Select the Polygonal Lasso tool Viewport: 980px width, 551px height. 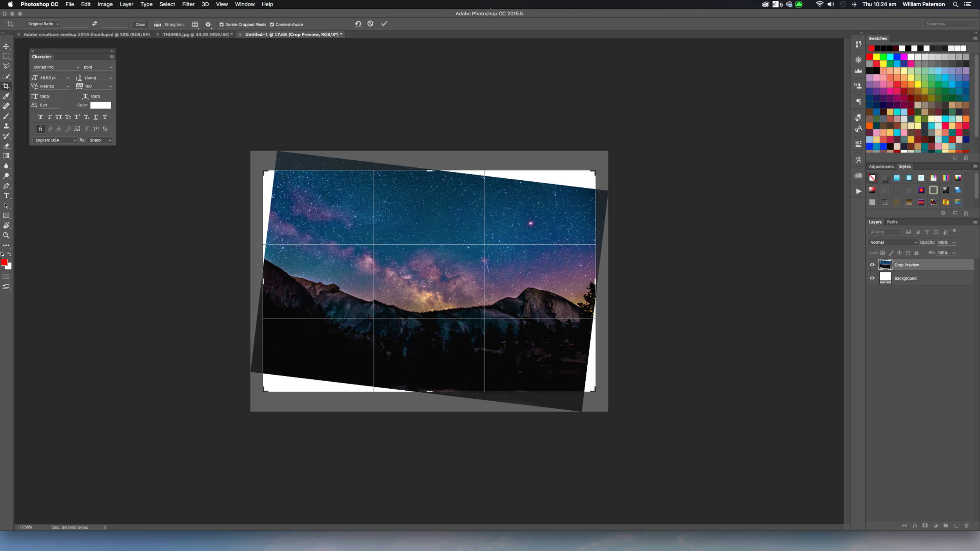pos(6,66)
